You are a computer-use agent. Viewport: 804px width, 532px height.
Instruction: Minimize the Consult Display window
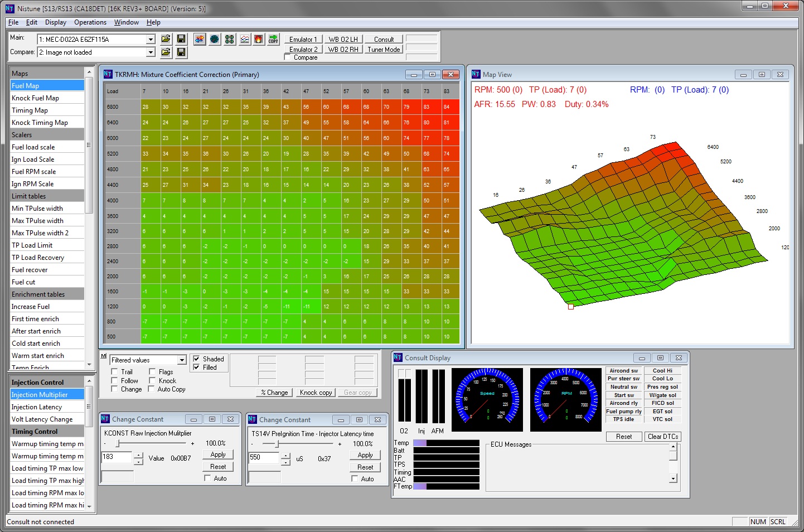tap(642, 358)
